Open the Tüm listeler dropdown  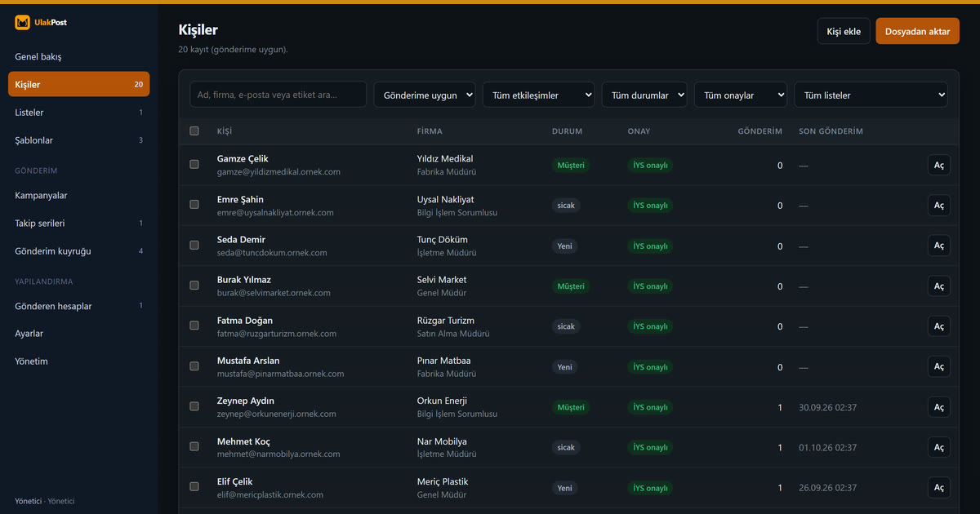click(x=871, y=95)
